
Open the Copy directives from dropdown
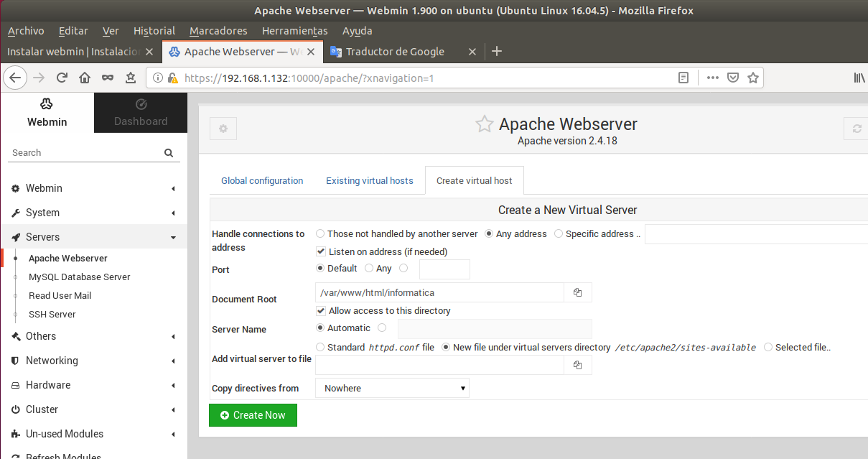[392, 389]
